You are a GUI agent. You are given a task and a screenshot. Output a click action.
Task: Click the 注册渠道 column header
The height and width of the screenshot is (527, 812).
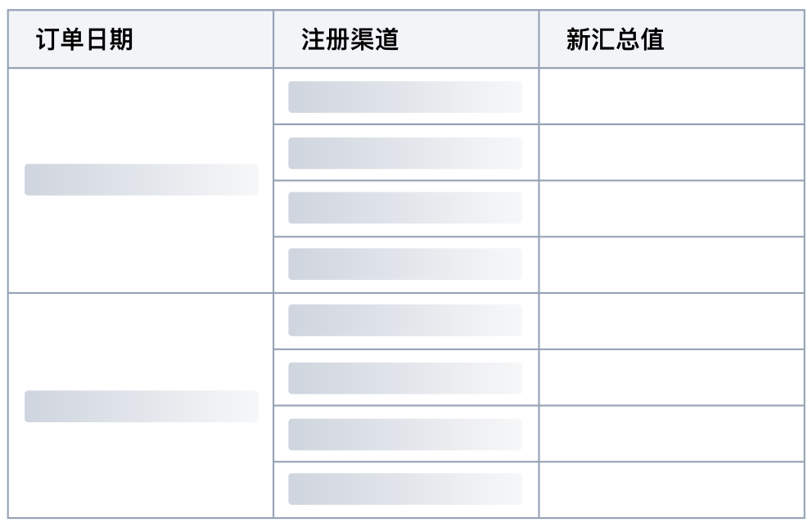[350, 40]
